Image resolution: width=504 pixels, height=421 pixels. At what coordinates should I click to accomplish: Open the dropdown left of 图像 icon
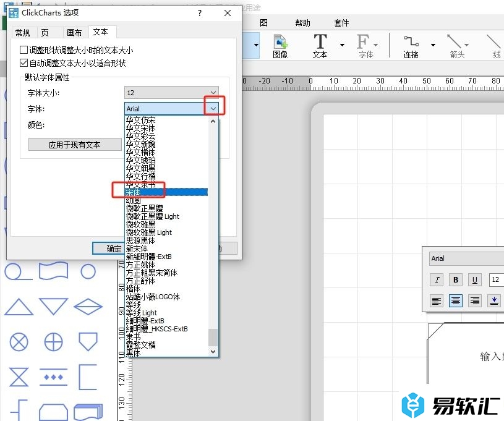(x=256, y=45)
